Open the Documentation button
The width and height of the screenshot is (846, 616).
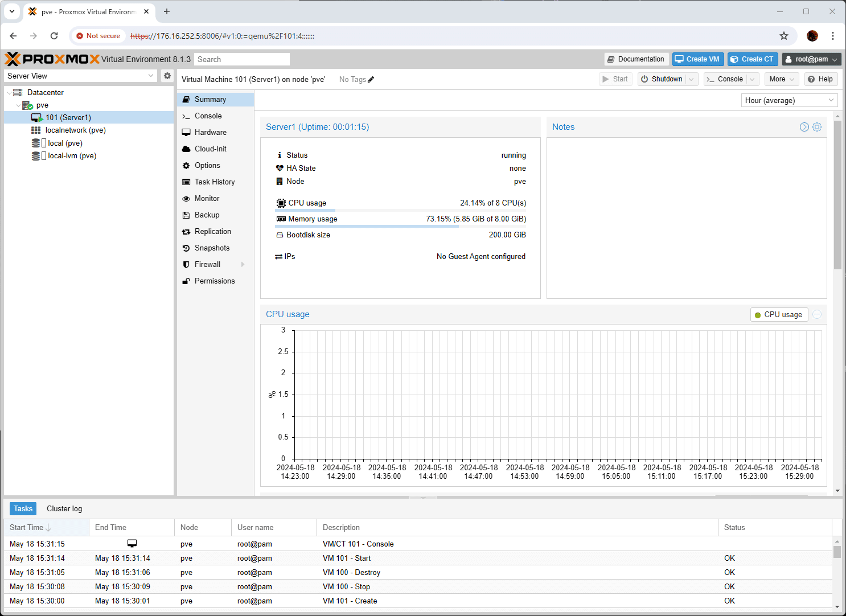click(635, 59)
